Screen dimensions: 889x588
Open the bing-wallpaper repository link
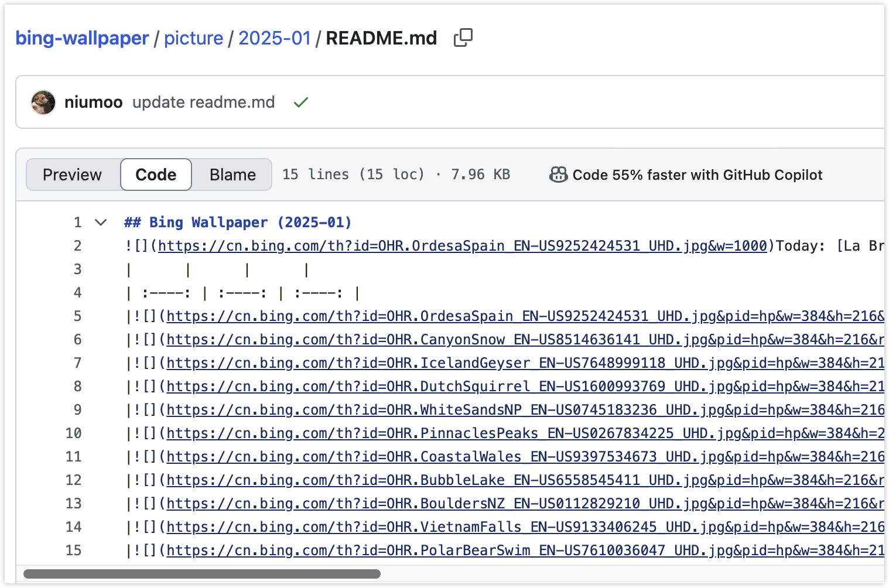[x=82, y=38]
